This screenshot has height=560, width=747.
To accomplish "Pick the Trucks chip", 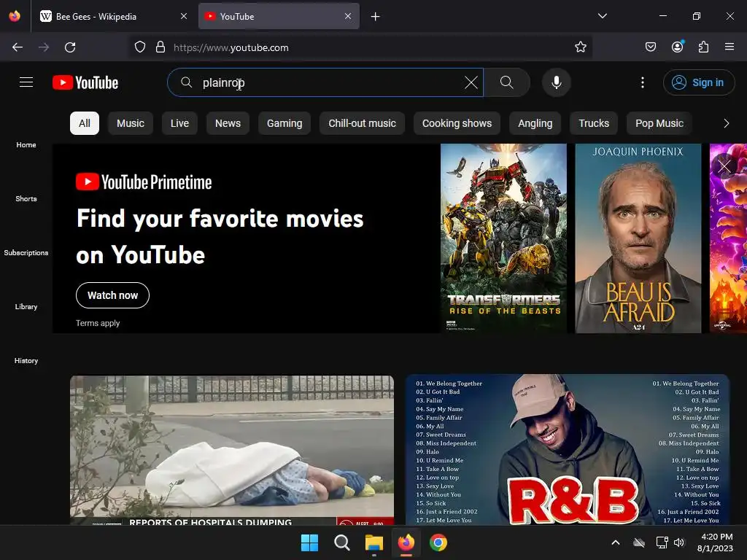I will coord(594,123).
